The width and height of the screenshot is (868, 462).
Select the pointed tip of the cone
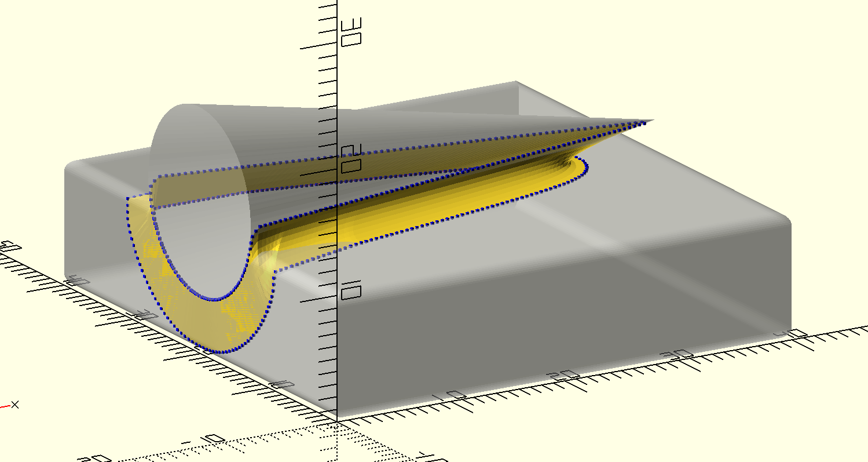click(651, 121)
